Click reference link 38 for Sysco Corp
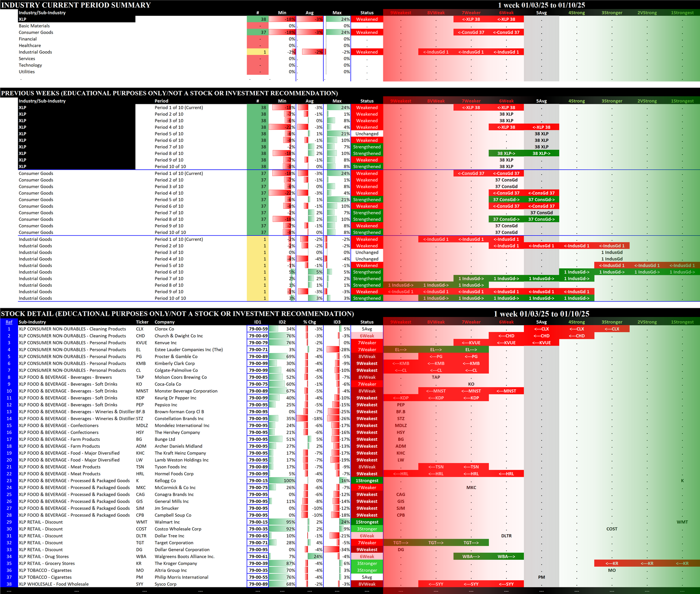Screen dimensions: 700x594 click(x=9, y=584)
